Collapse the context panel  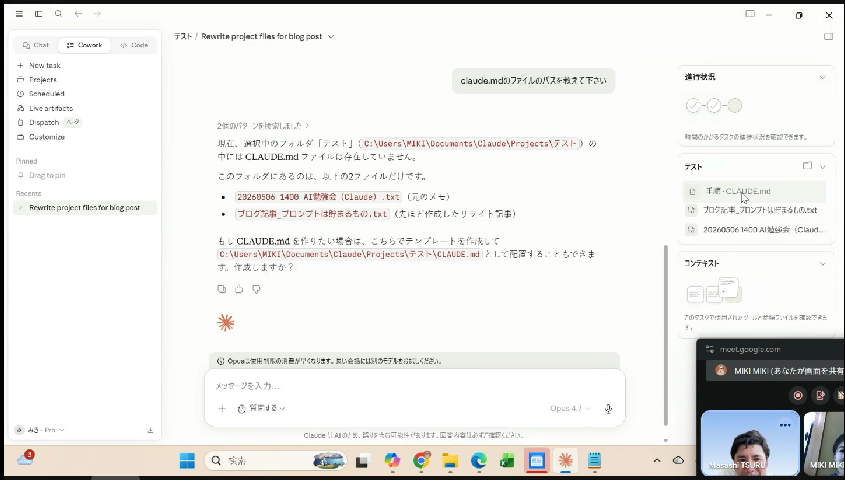pyautogui.click(x=822, y=263)
